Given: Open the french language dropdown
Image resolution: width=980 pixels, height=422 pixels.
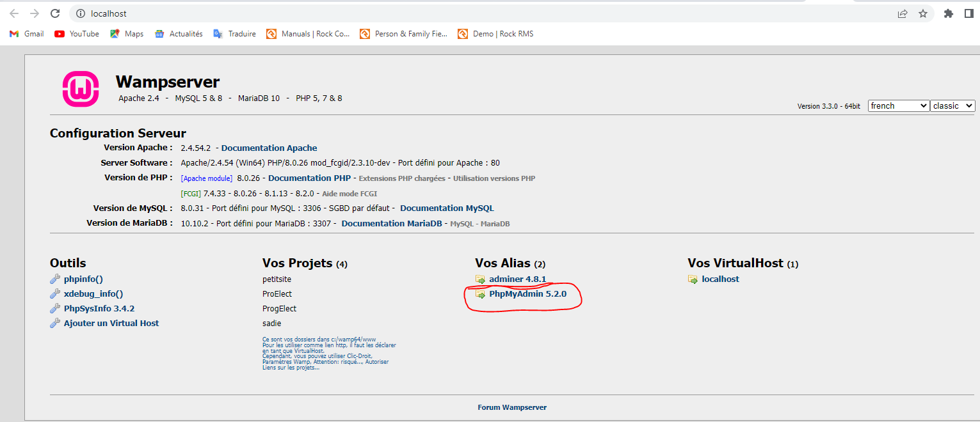Looking at the screenshot, I should coord(899,105).
